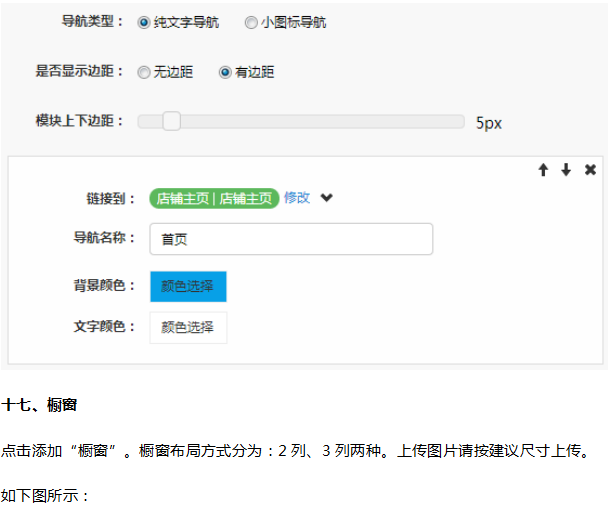Click the 如下图所示 text line
Viewport: 608px width, 506px height.
(x=46, y=495)
